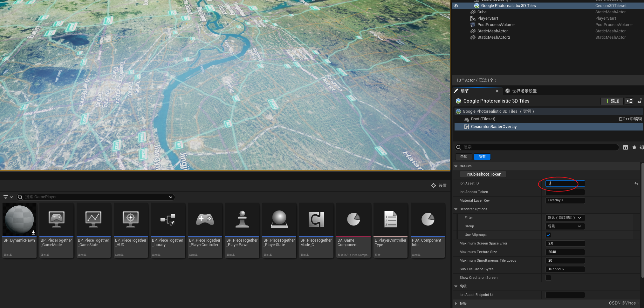
Task: Uncheck the Use Mipmaps checkbox
Action: coord(548,235)
